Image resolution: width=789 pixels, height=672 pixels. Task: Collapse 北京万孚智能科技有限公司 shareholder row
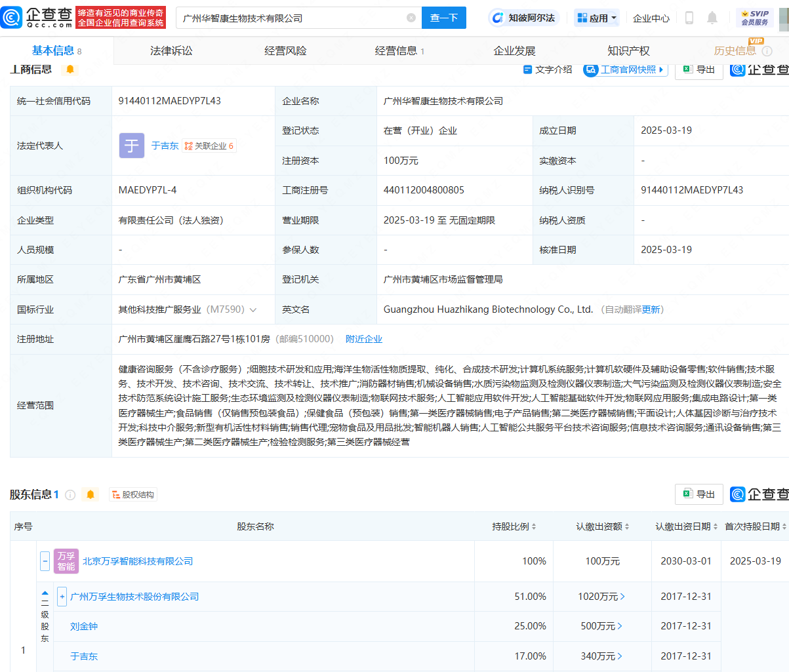(45, 561)
